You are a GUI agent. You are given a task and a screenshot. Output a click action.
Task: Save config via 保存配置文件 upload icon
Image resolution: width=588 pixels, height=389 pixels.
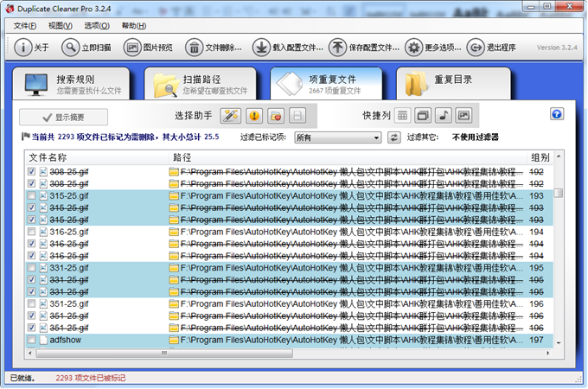[x=337, y=48]
